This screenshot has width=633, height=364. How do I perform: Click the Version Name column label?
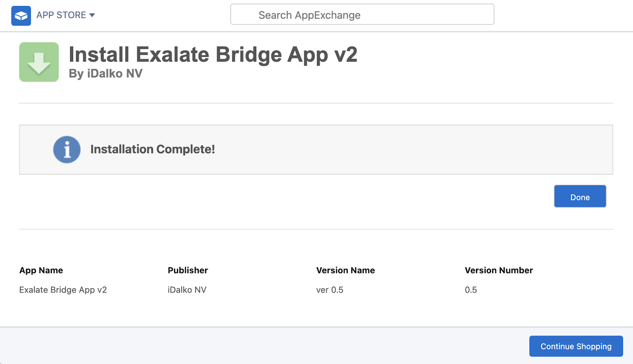[345, 270]
